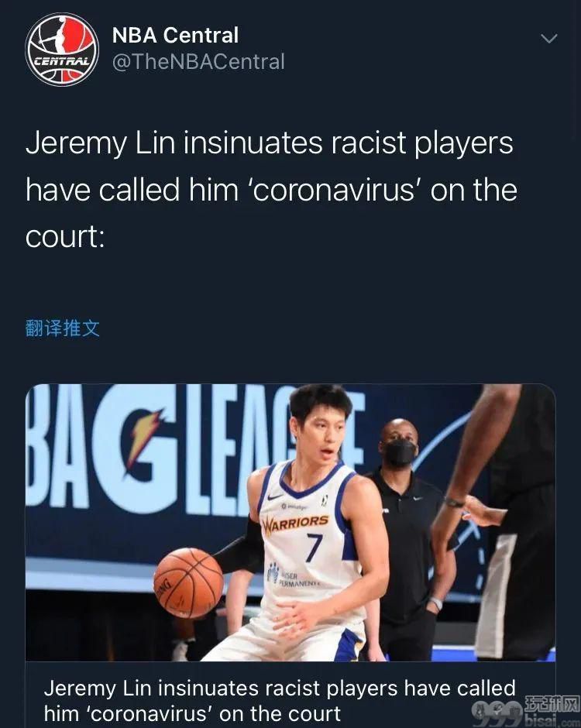Open the @TheNBACentral handle
Screen dimensions: 581x728
[x=198, y=62]
